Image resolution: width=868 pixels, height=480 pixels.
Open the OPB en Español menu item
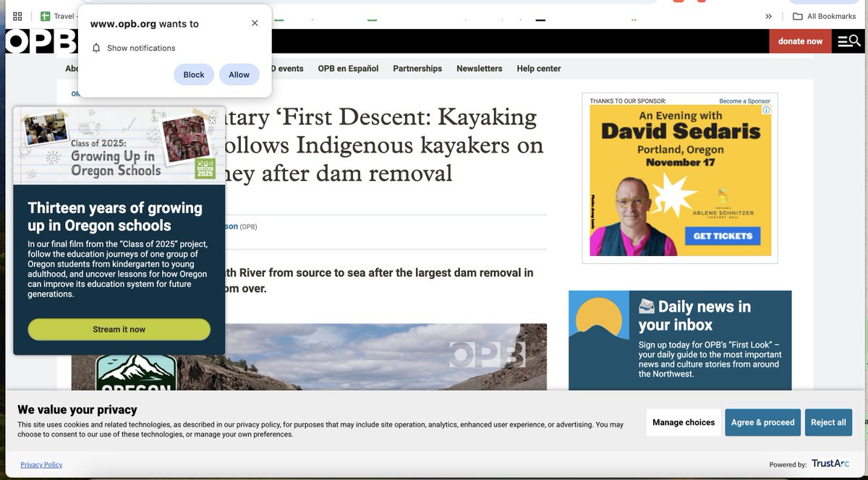[348, 69]
